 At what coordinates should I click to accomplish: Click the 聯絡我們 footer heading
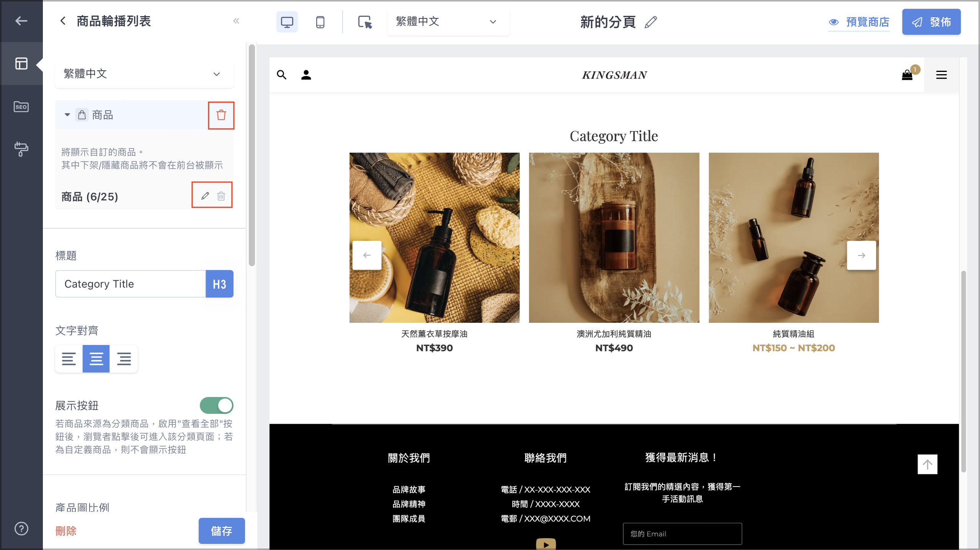point(546,458)
